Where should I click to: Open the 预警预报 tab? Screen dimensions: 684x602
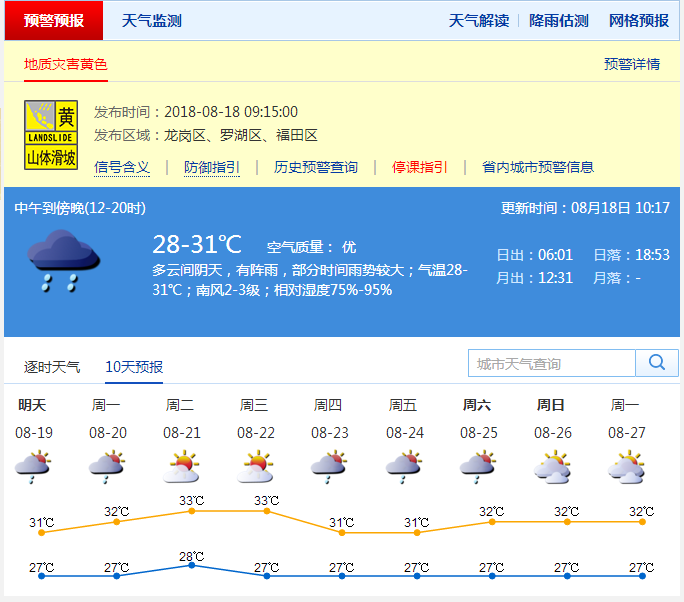pos(54,21)
